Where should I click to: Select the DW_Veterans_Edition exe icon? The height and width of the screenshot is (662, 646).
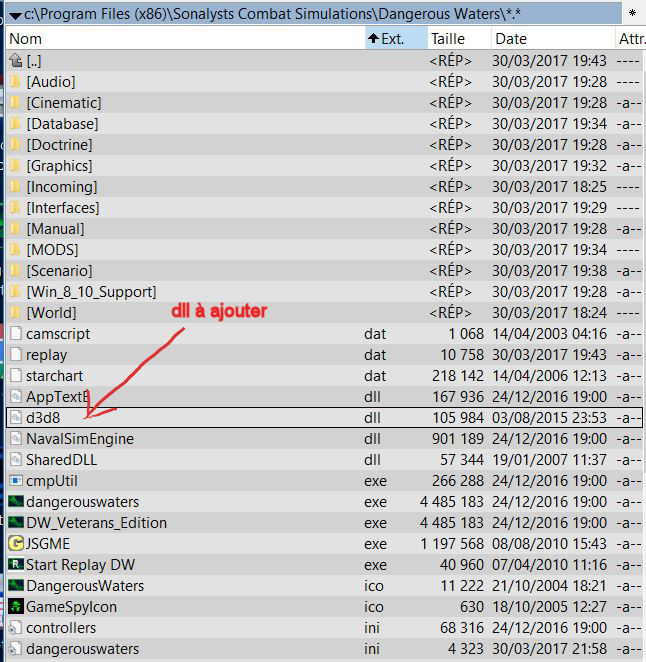coord(15,523)
